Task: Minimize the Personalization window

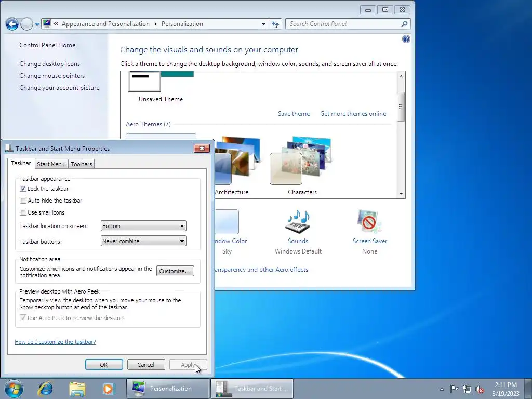Action: [x=368, y=10]
